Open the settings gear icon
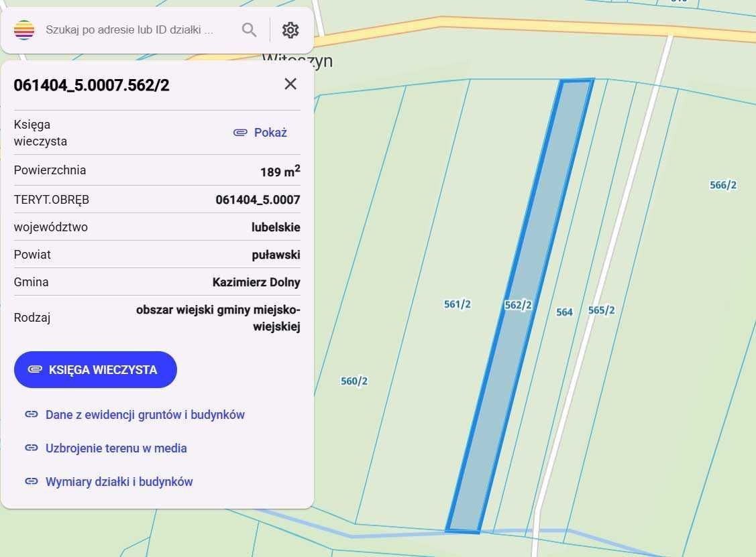The height and width of the screenshot is (557, 756). (x=290, y=29)
